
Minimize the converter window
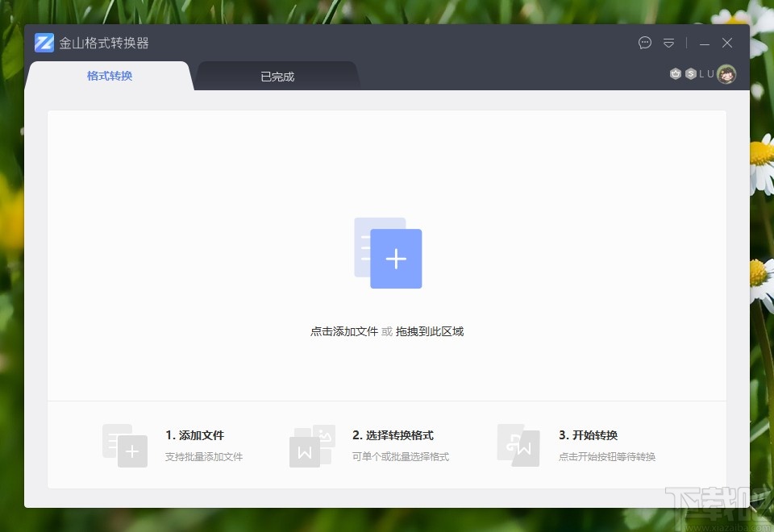coord(704,43)
